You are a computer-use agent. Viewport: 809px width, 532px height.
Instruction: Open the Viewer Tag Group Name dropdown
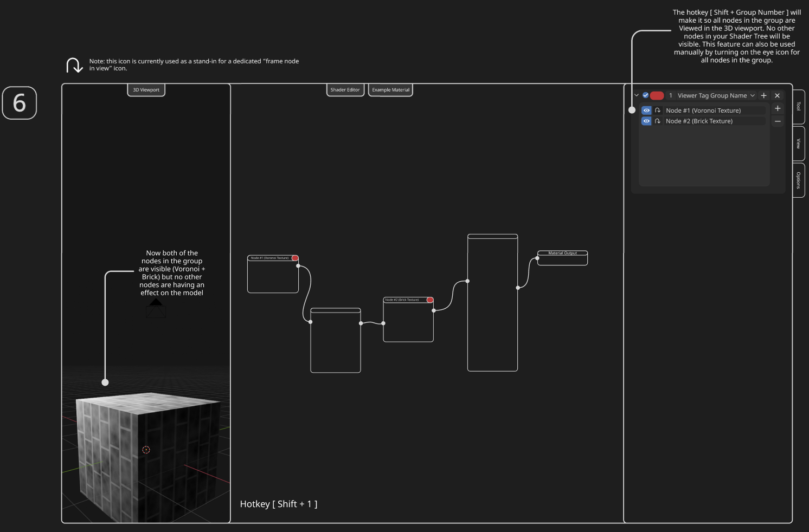[752, 96]
